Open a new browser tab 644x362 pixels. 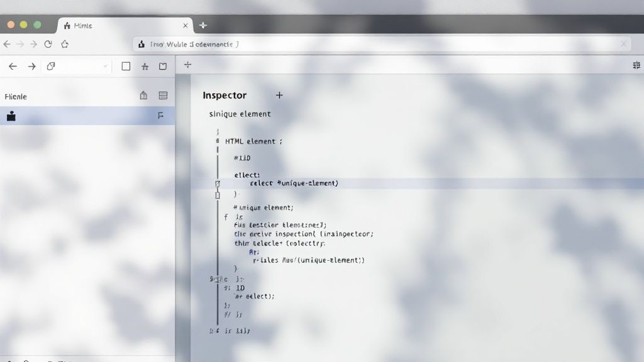point(203,25)
